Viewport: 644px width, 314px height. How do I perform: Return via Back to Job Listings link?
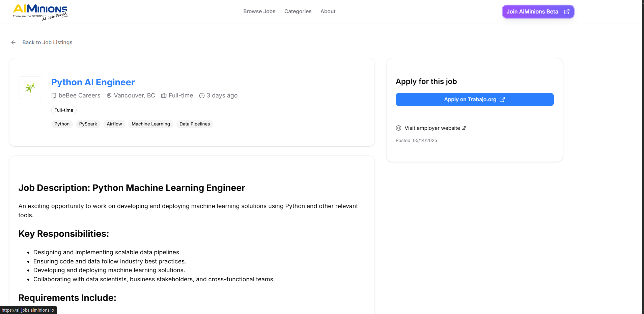47,42
